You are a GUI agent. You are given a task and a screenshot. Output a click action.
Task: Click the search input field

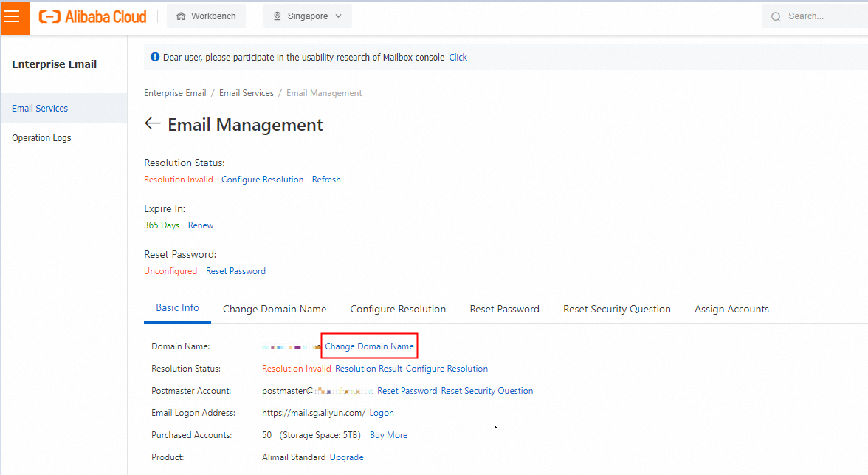tap(823, 16)
